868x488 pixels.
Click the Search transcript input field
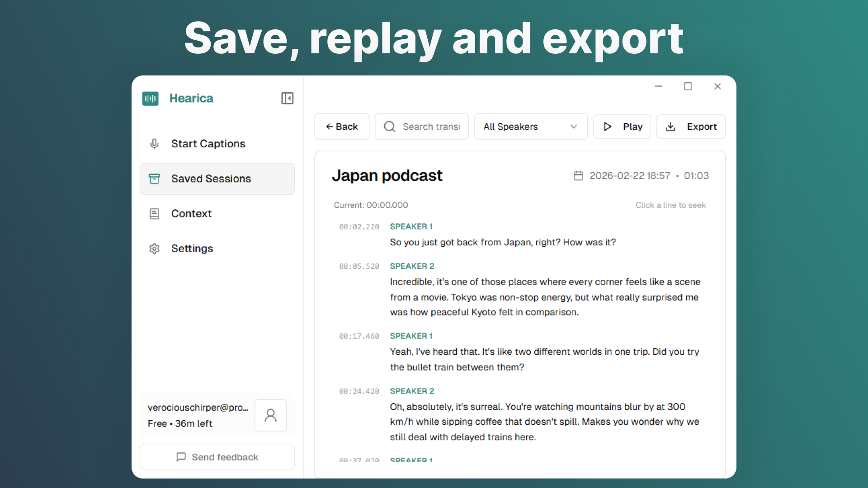coord(431,127)
